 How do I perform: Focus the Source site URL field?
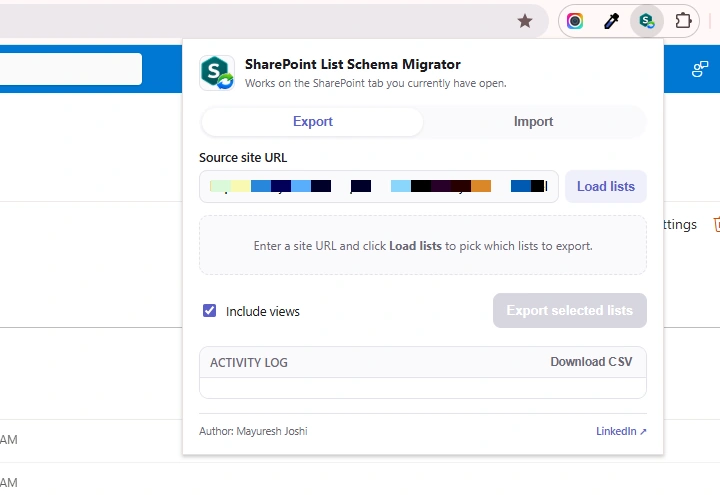(379, 186)
